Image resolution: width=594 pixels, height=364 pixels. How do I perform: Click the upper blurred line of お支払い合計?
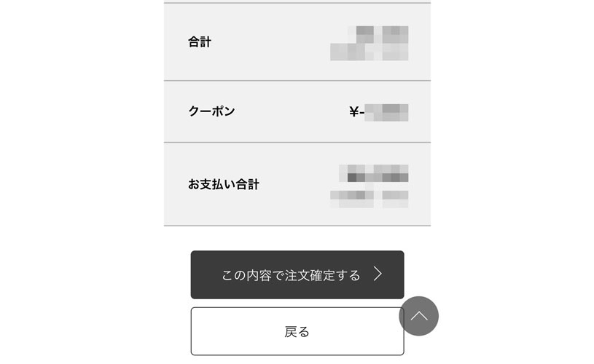tap(374, 173)
